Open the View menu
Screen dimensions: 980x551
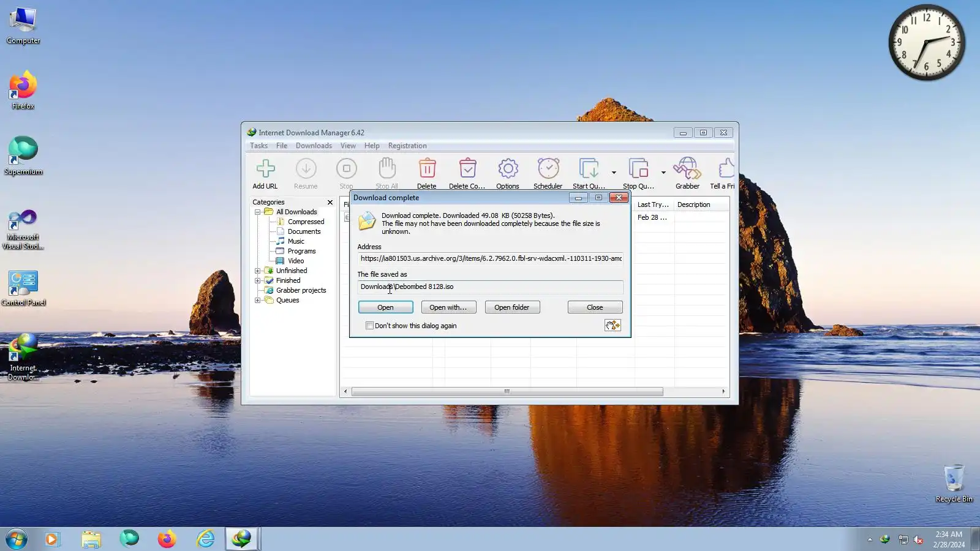click(348, 146)
